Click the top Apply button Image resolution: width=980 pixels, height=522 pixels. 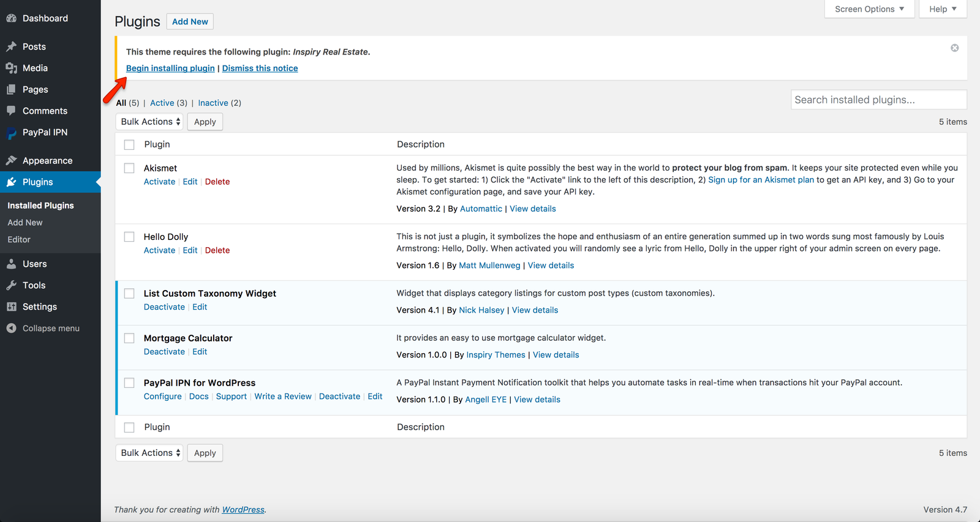coord(205,122)
